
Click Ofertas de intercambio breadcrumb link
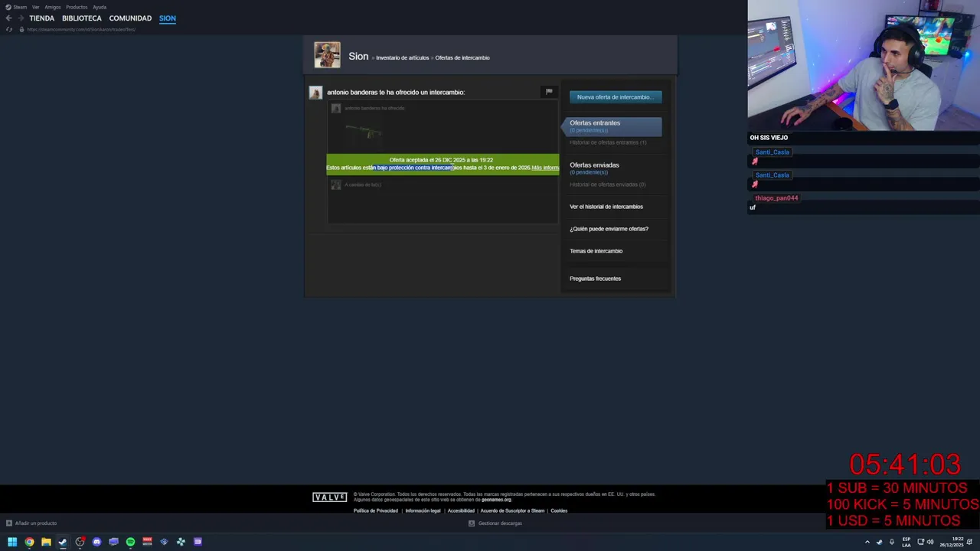[462, 57]
